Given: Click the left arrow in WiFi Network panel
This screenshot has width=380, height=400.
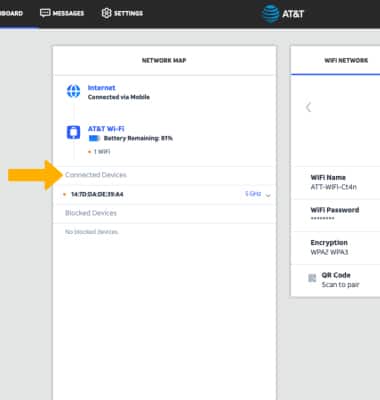Looking at the screenshot, I should pos(308,107).
